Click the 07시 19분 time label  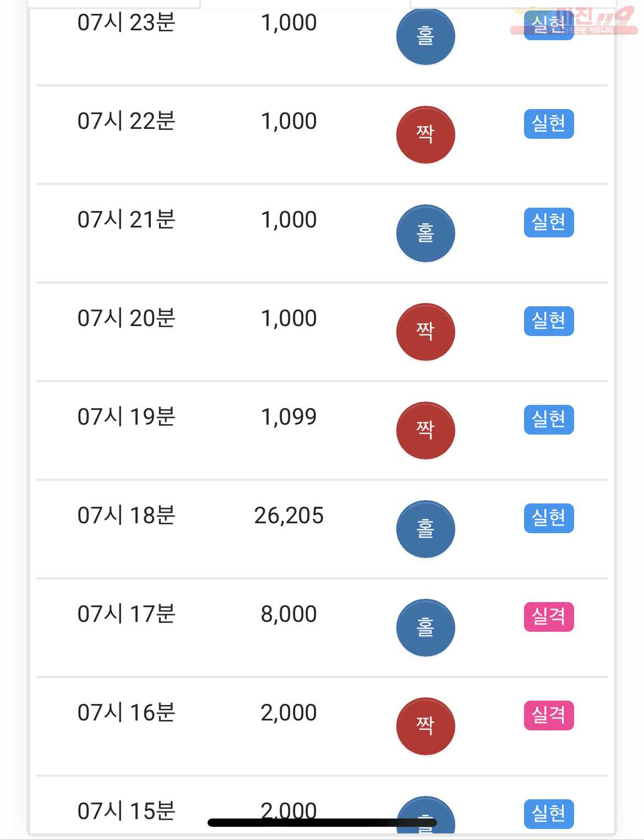point(127,417)
